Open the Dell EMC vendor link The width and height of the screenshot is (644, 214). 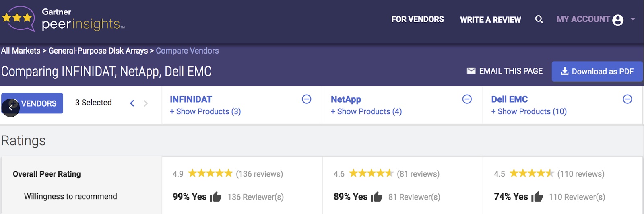point(510,99)
